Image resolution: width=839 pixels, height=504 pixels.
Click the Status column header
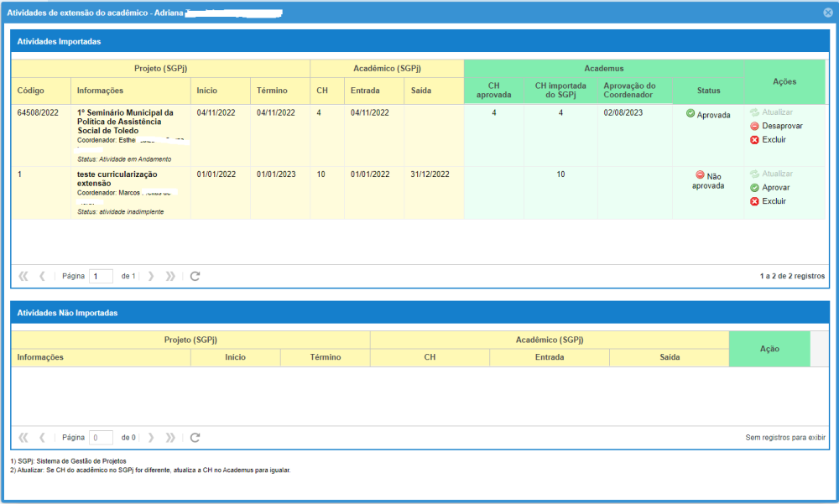click(x=707, y=91)
